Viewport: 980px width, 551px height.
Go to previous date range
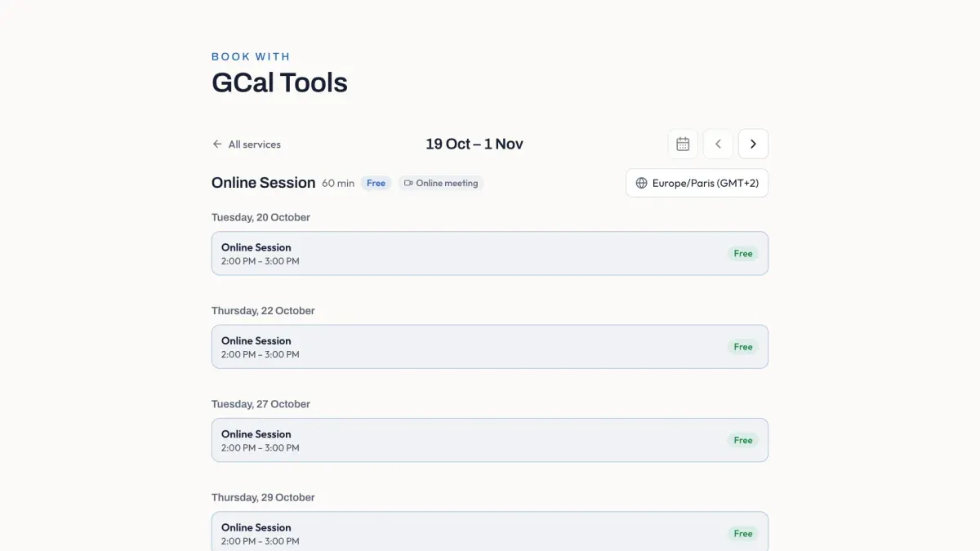tap(718, 144)
